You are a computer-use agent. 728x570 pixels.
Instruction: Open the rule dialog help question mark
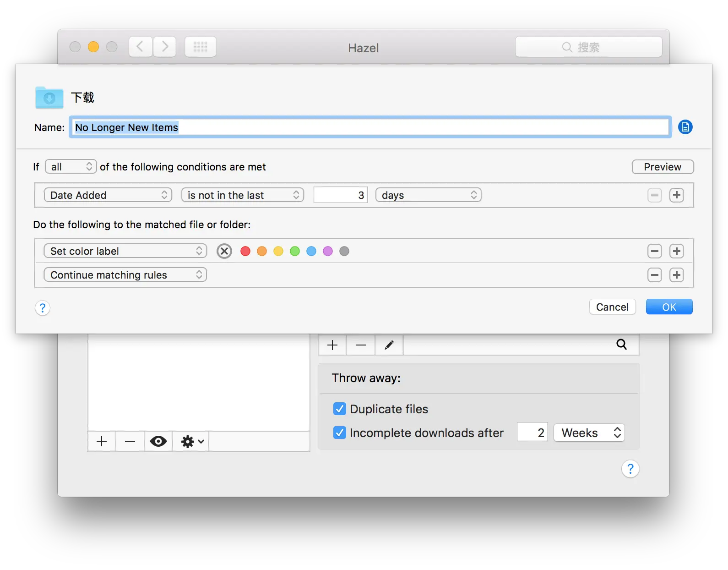click(43, 308)
